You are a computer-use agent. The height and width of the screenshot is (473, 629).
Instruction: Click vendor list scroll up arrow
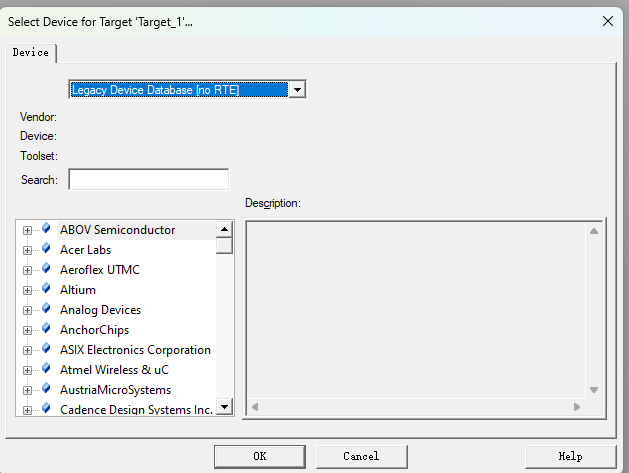tap(224, 229)
